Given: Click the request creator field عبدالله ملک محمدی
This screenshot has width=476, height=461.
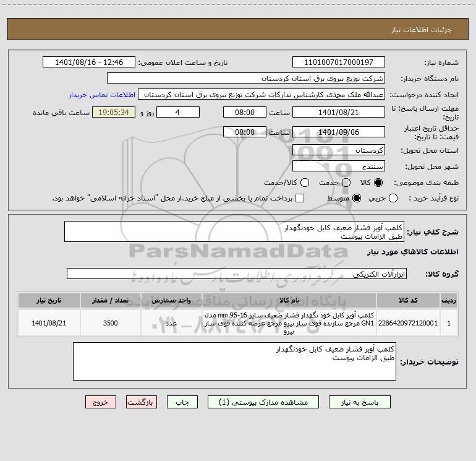Looking at the screenshot, I should tap(261, 95).
